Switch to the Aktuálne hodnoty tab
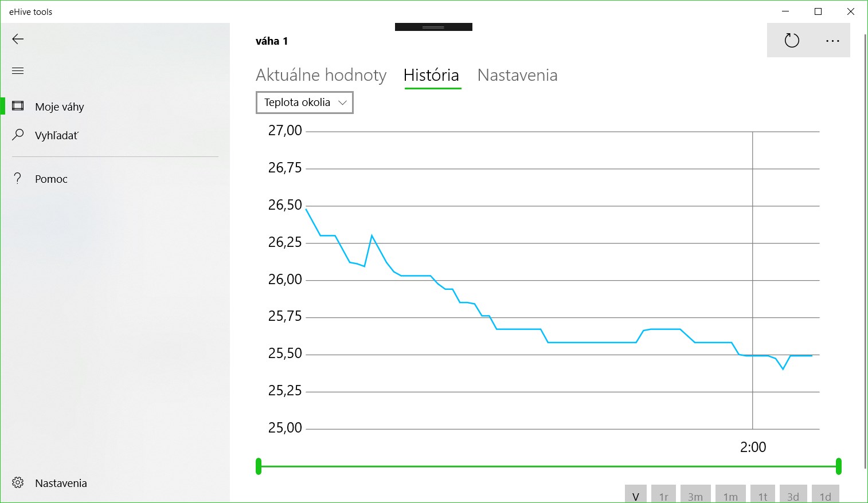 (x=321, y=76)
